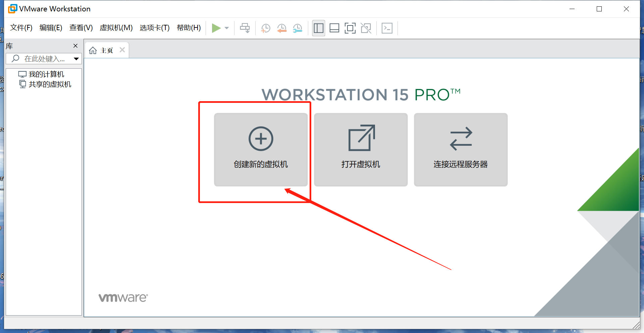Image resolution: width=644 pixels, height=333 pixels.
Task: Close the 库 library panel
Action: point(75,46)
